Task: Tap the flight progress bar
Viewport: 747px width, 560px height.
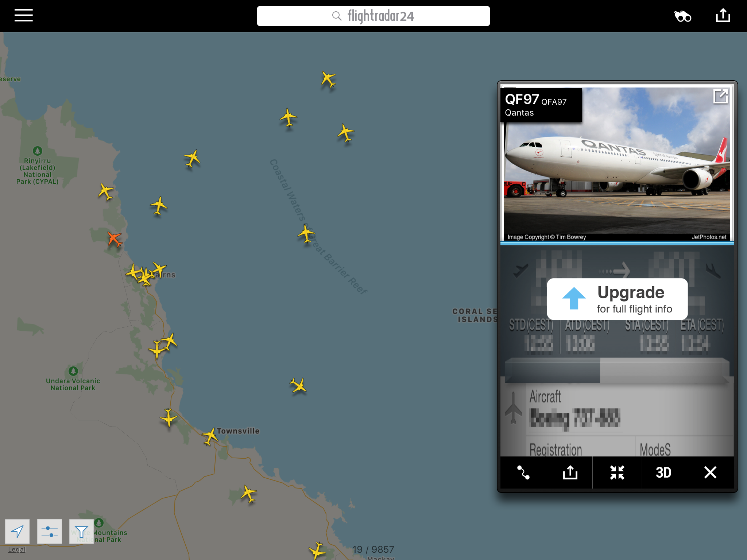Action: click(617, 370)
